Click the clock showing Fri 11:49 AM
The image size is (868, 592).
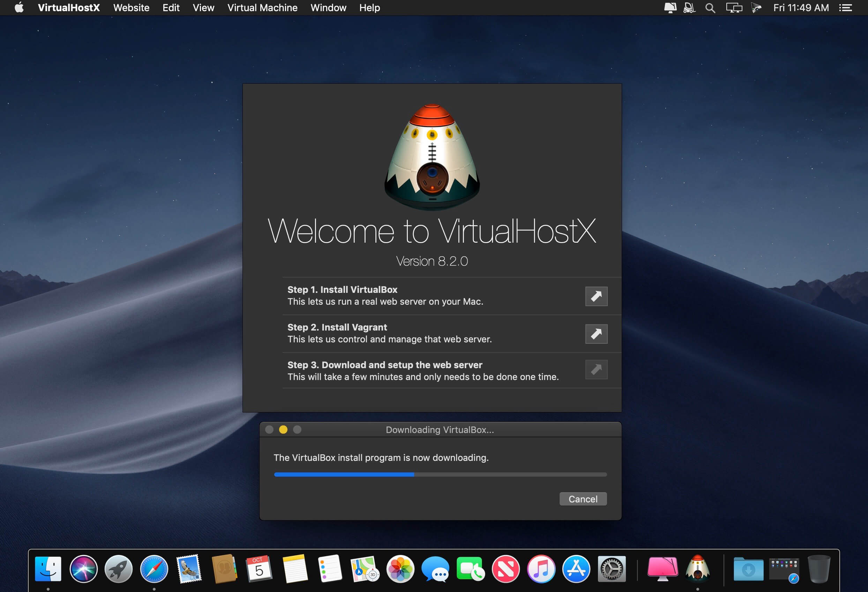(x=801, y=8)
